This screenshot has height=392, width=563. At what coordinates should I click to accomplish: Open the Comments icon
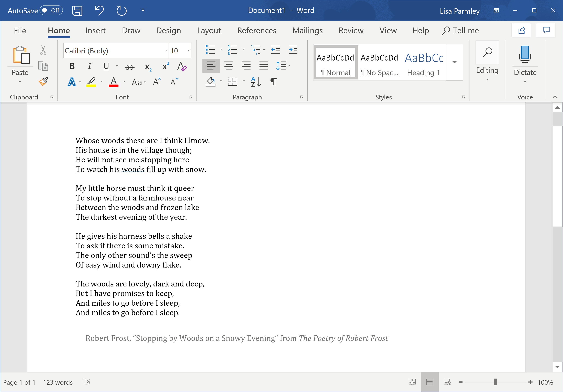[546, 30]
